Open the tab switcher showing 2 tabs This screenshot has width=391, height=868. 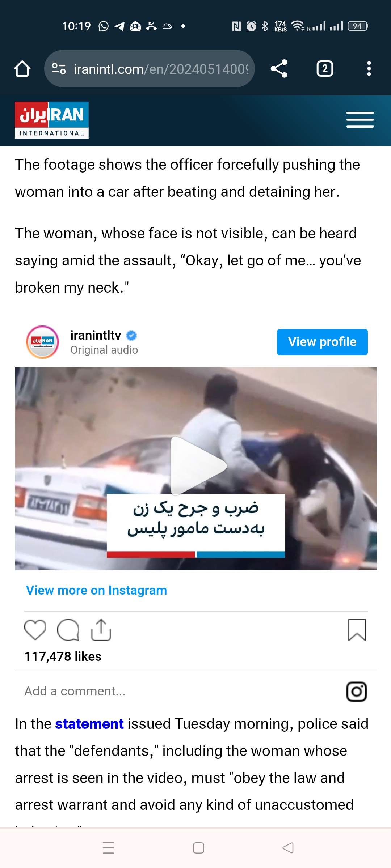325,69
